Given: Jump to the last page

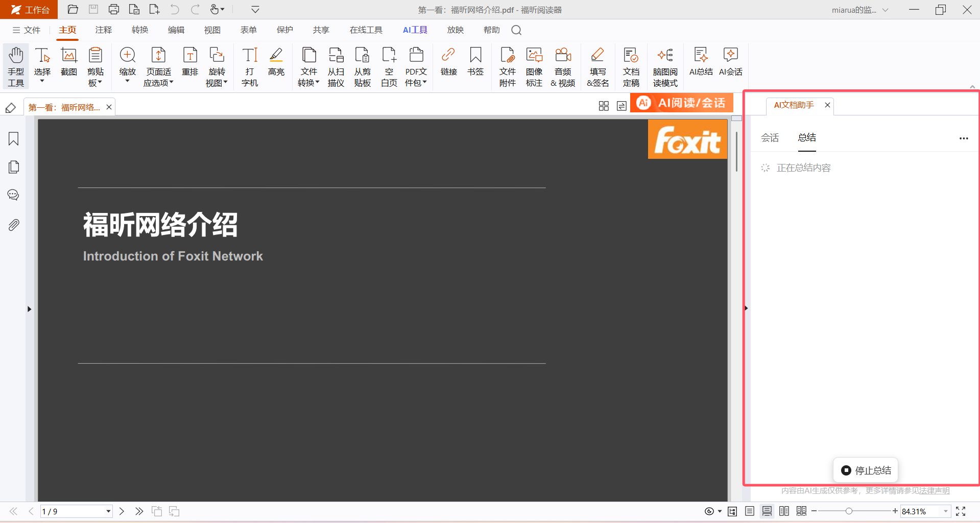Looking at the screenshot, I should (139, 511).
